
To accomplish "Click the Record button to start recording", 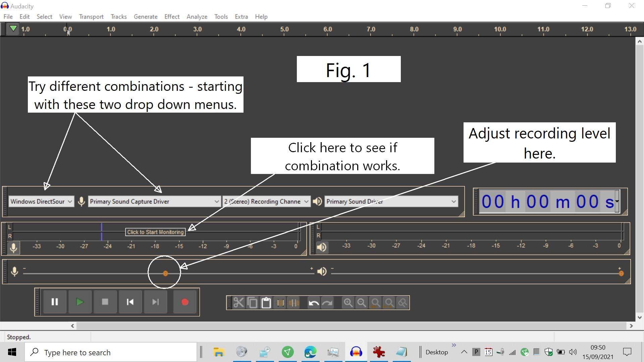I will pyautogui.click(x=185, y=302).
